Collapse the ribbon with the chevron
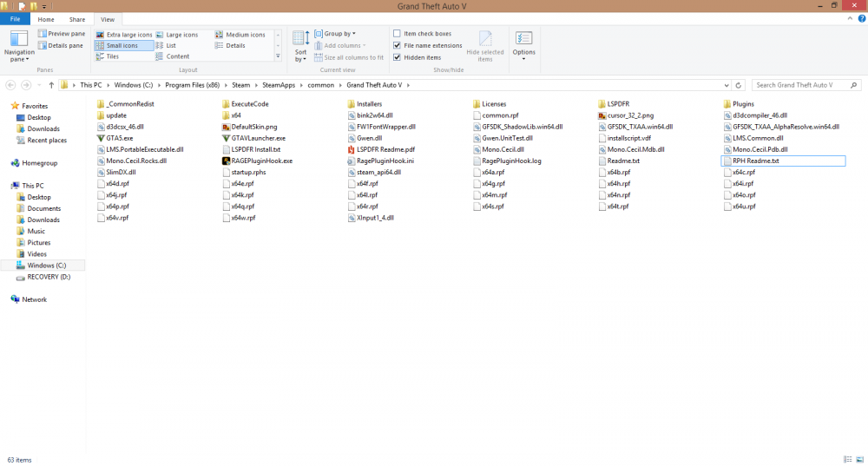 click(850, 19)
